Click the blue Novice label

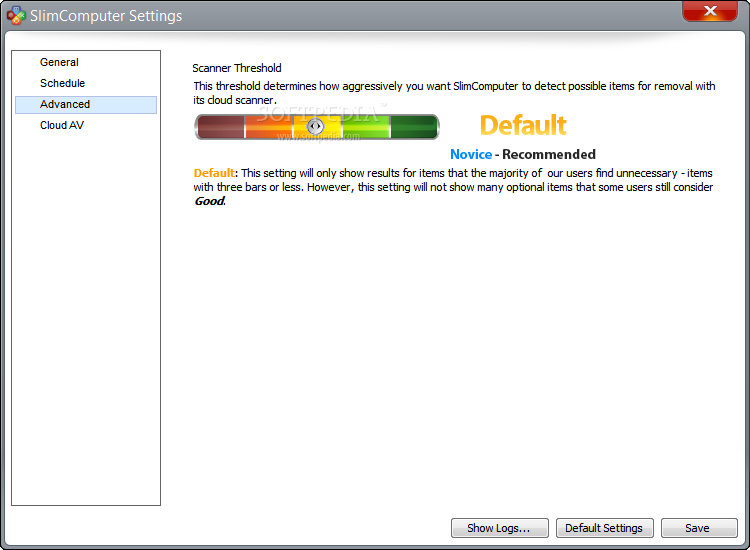click(471, 154)
